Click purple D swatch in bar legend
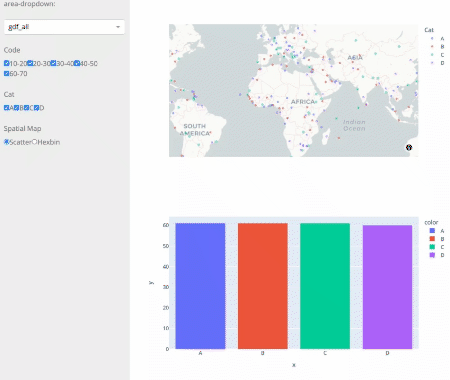Viewport: 450px width, 380px height. (x=432, y=255)
